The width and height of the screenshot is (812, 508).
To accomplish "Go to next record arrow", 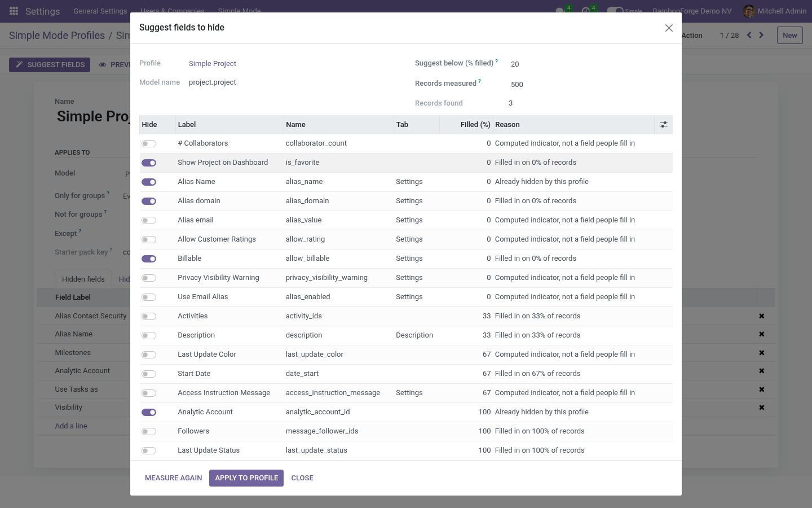I will point(761,35).
